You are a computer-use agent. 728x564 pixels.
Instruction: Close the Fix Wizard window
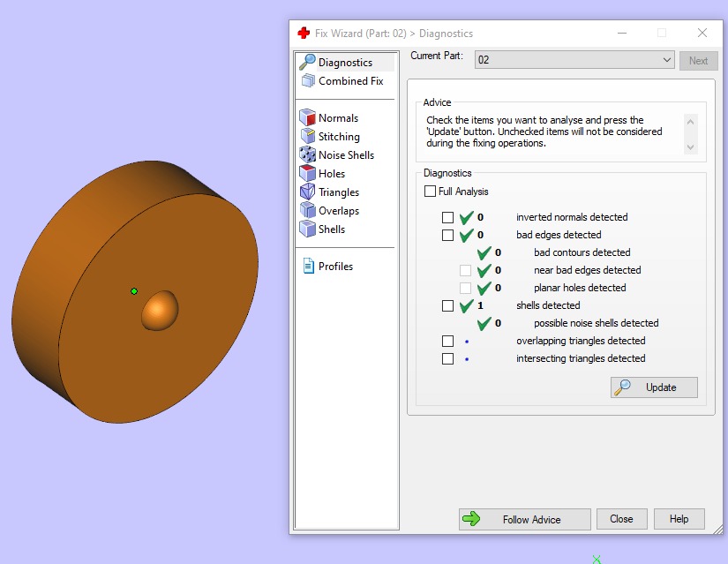702,33
